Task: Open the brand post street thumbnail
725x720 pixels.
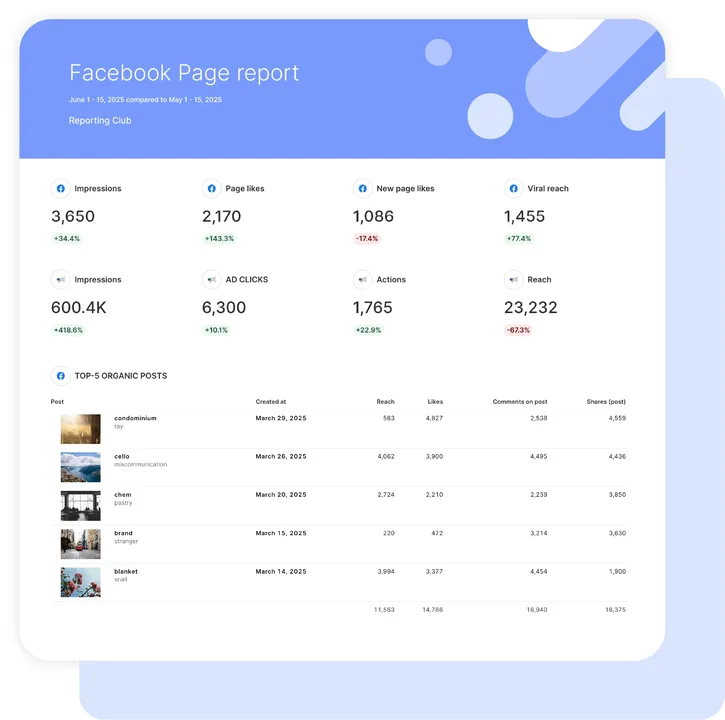Action: pos(80,544)
